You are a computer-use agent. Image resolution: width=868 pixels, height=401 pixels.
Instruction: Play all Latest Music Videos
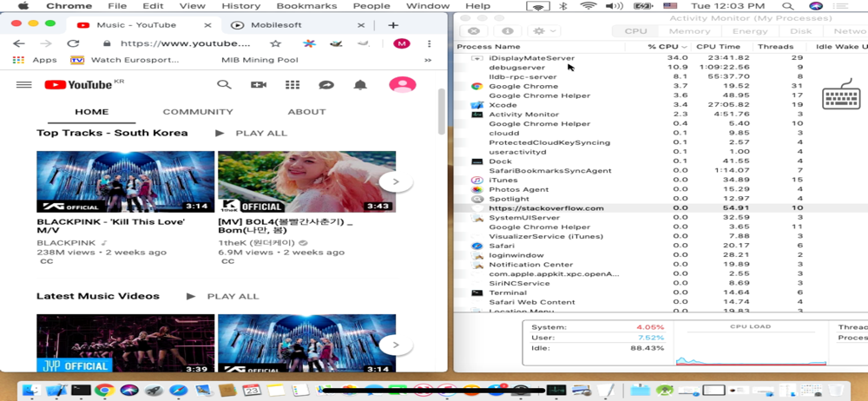[x=222, y=296]
